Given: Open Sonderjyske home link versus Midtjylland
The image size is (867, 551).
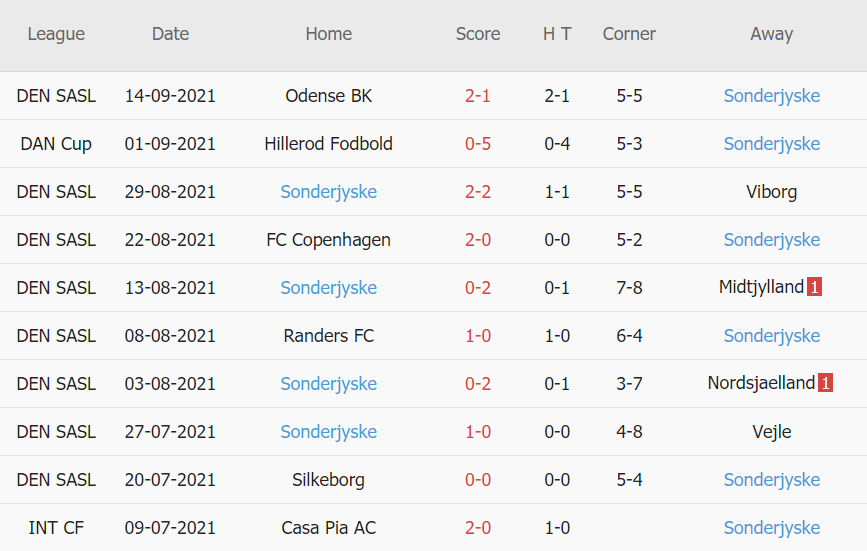Looking at the screenshot, I should click(328, 288).
